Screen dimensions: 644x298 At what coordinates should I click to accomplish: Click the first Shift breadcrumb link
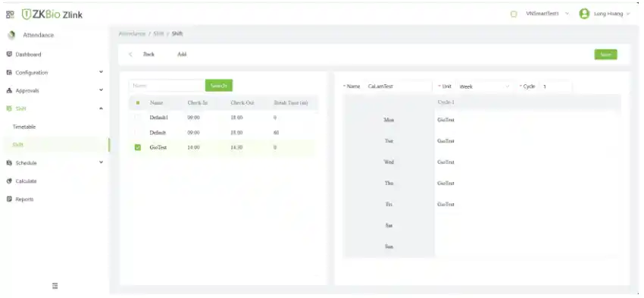click(158, 33)
